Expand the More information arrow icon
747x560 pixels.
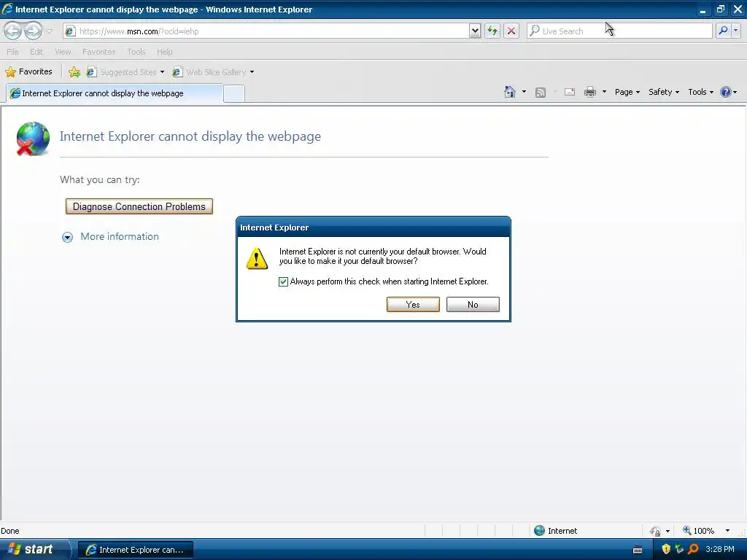(68, 237)
